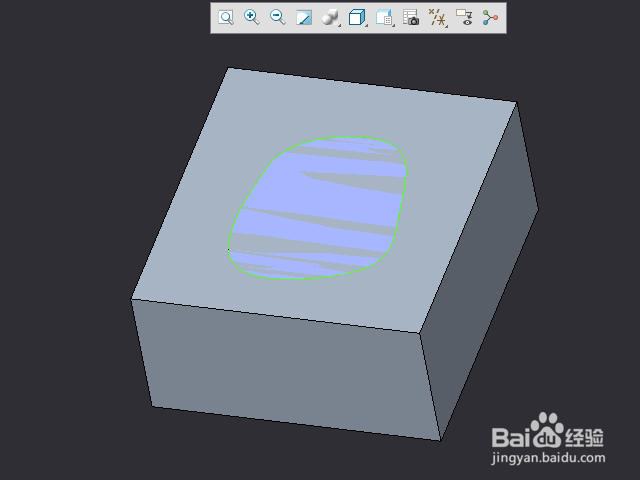Screen dimensions: 640x480
Task: Select the Zoom Out tool
Action: coord(278,18)
